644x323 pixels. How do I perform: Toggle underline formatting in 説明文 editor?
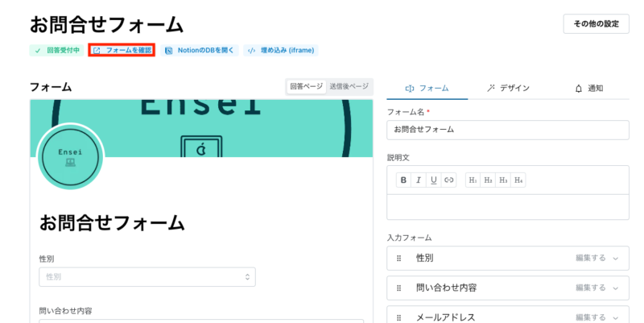434,180
